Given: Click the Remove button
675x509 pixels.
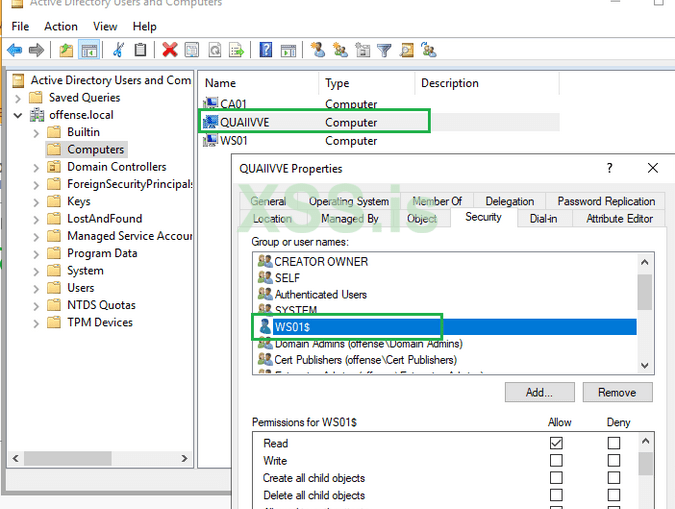Looking at the screenshot, I should (x=617, y=392).
